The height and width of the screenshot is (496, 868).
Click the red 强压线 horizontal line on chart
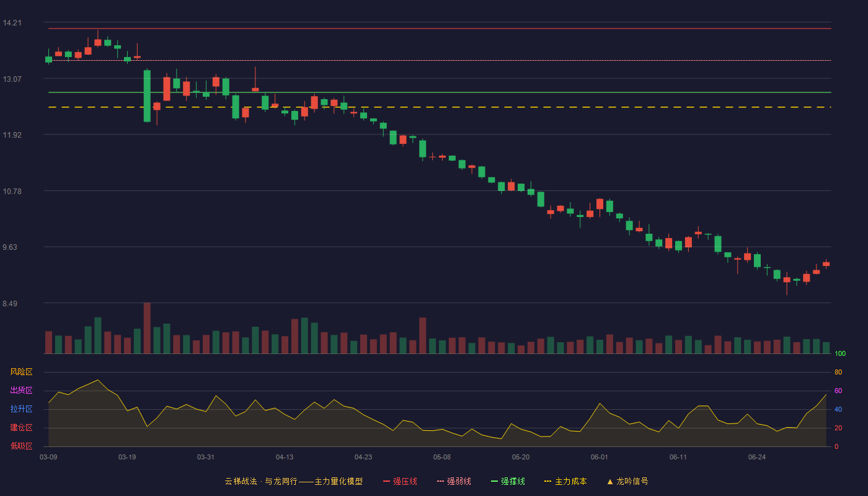point(440,29)
